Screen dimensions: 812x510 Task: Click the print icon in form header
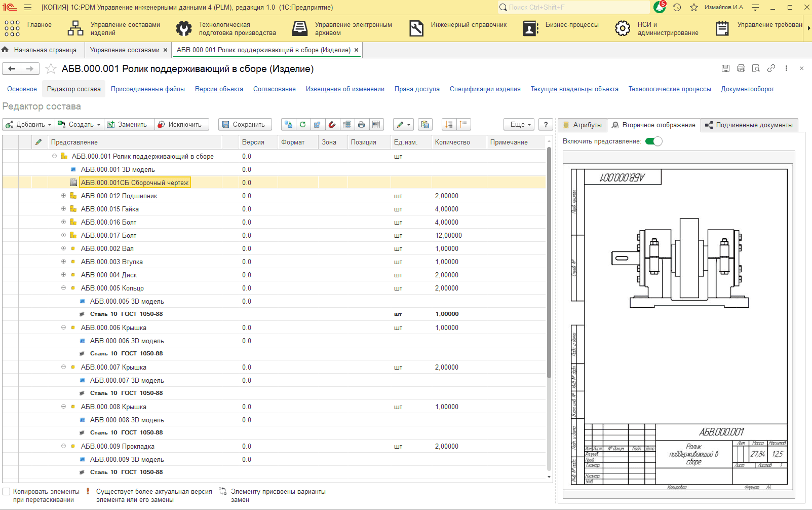point(741,68)
